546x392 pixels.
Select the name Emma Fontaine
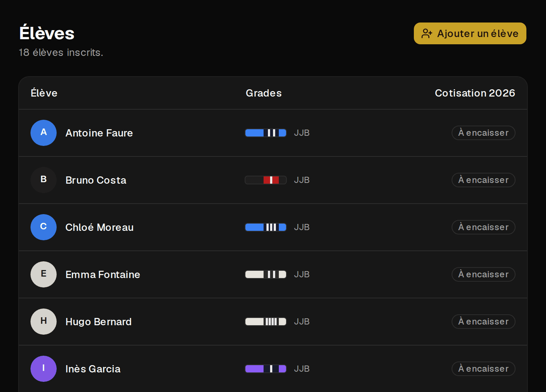103,274
